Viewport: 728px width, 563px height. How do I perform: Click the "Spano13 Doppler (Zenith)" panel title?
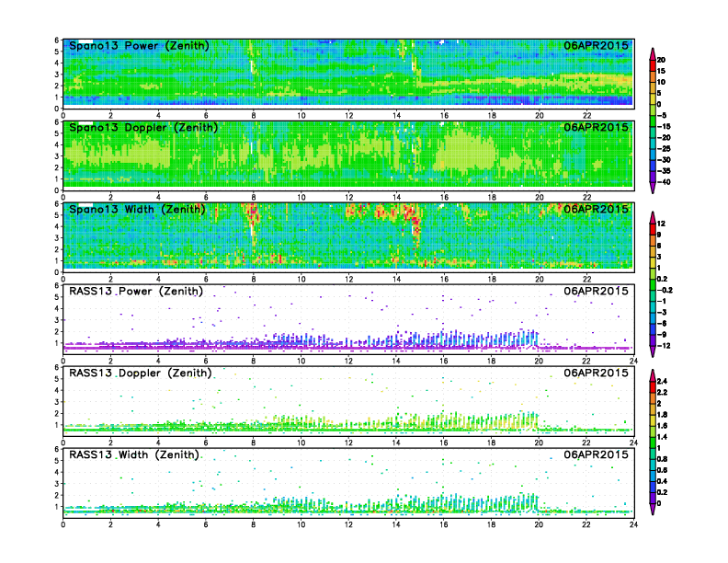pos(143,127)
